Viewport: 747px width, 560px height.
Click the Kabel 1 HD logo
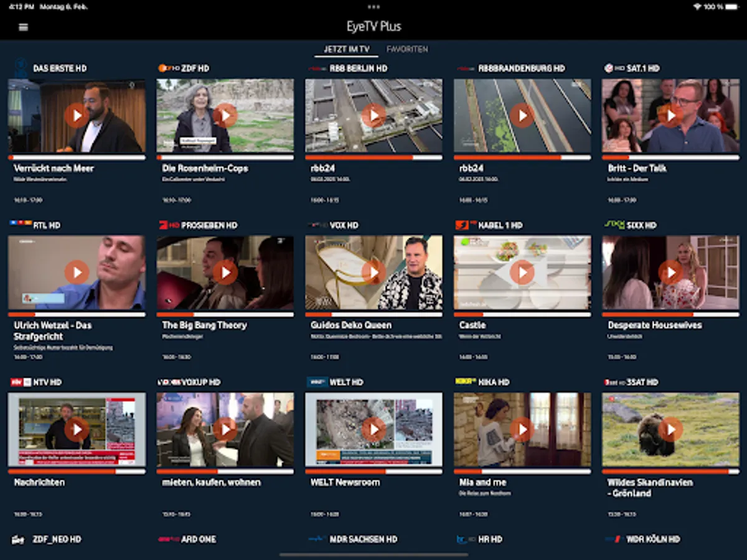[x=466, y=225]
